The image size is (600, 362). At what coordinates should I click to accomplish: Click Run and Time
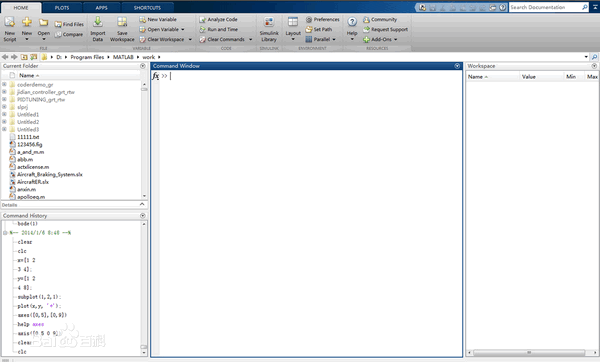point(218,29)
